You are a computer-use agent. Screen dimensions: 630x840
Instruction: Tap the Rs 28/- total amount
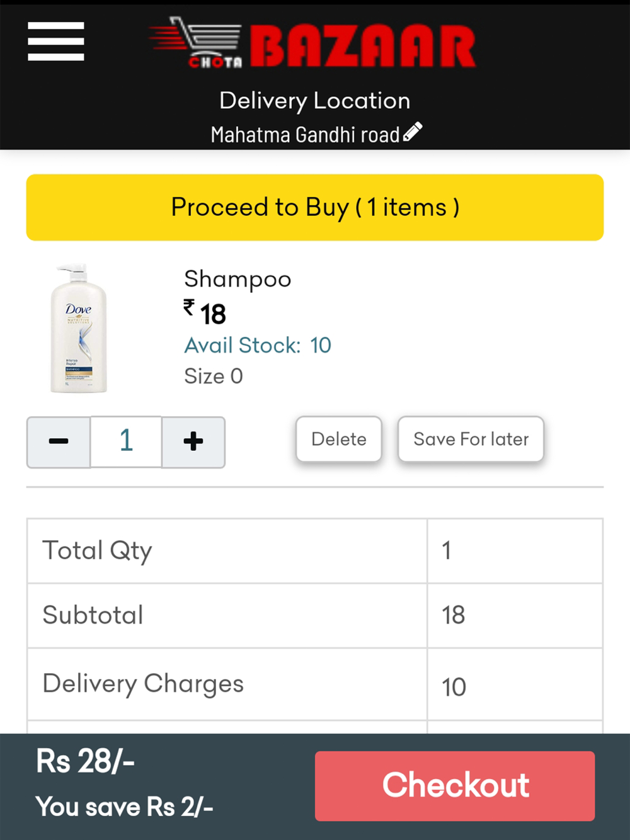(86, 761)
